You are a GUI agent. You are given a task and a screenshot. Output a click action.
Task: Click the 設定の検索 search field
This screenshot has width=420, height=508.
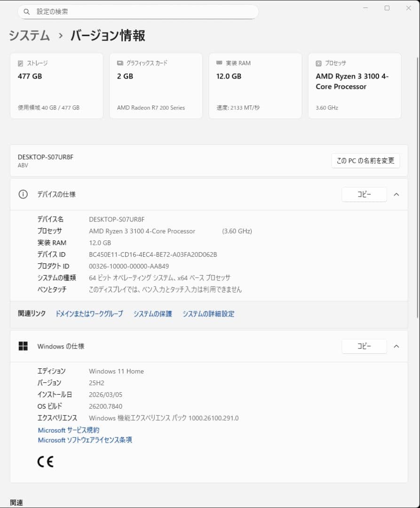138,12
